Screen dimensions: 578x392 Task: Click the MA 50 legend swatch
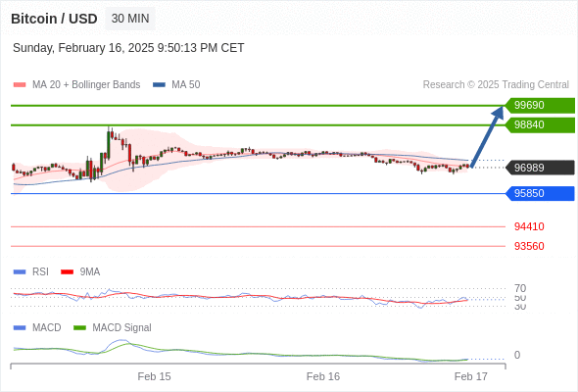click(159, 85)
